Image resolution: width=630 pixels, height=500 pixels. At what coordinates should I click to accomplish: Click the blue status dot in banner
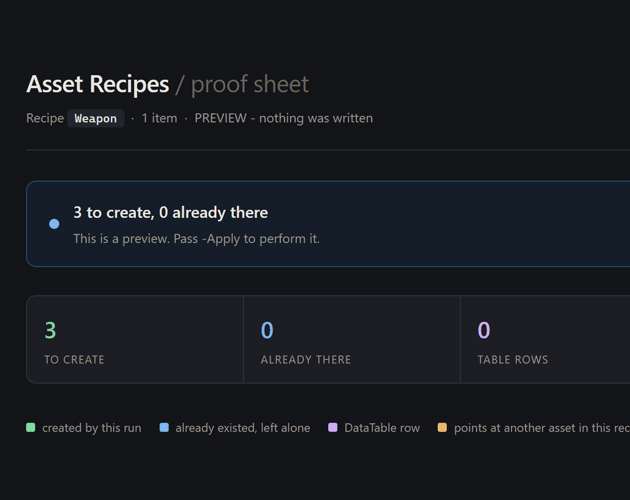pyautogui.click(x=54, y=224)
